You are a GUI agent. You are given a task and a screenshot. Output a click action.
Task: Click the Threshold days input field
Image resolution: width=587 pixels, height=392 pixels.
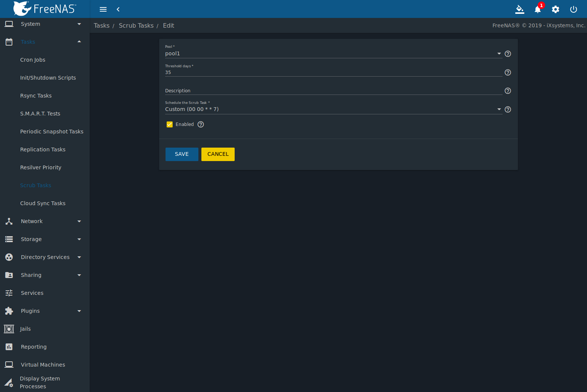tap(333, 72)
